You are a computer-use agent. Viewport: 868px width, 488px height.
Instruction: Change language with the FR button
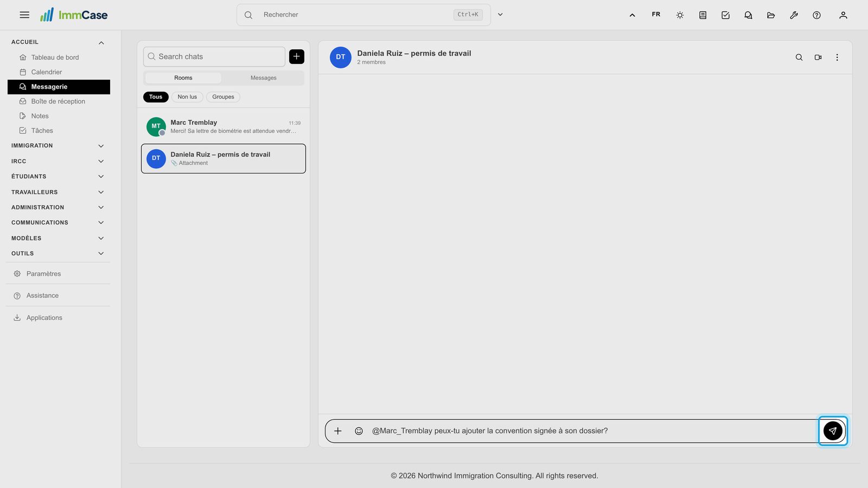tap(656, 15)
